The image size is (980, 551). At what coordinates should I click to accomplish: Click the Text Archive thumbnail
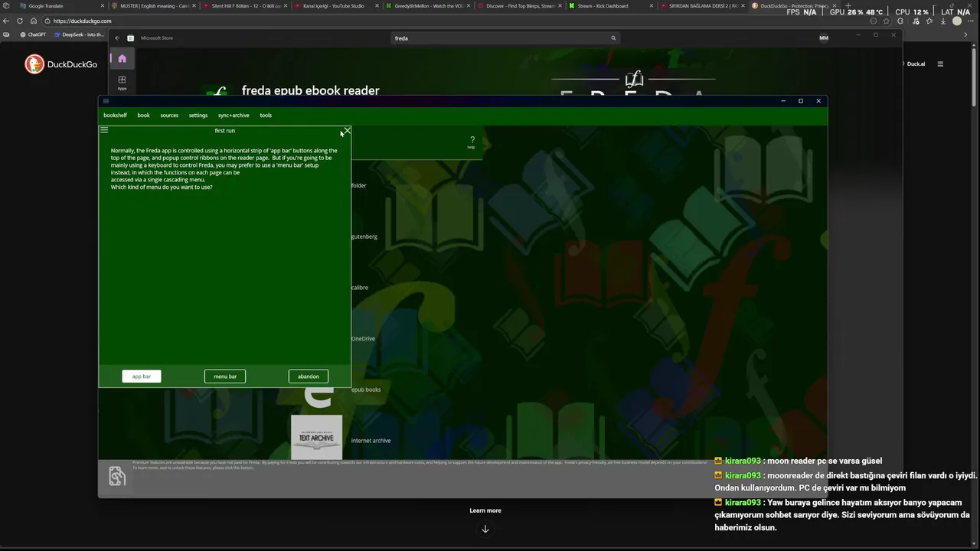tap(316, 437)
